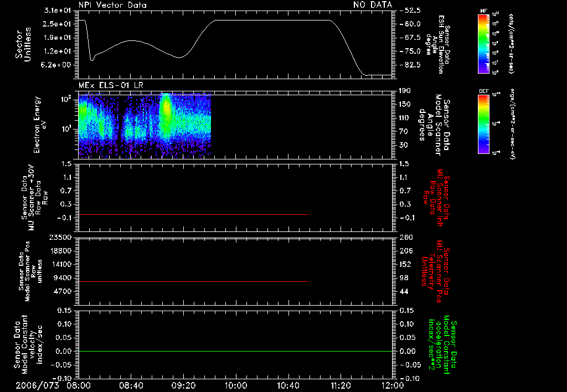Click the 'ESH Sun Elevation Angle' axis title

coord(438,44)
